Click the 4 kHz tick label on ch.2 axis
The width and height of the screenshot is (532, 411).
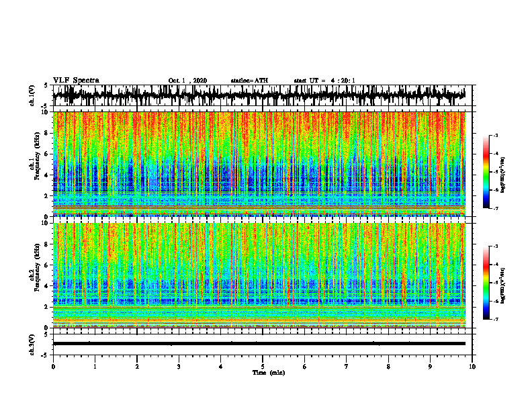point(47,286)
